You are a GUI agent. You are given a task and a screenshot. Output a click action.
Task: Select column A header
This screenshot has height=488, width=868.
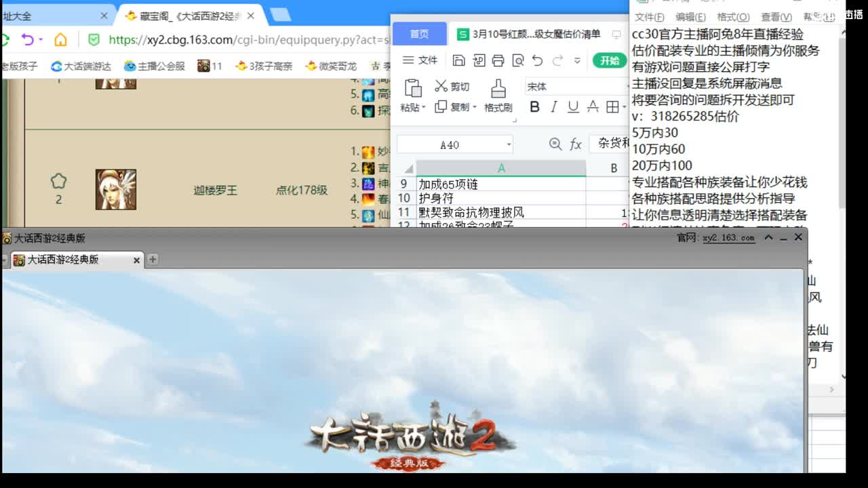501,168
